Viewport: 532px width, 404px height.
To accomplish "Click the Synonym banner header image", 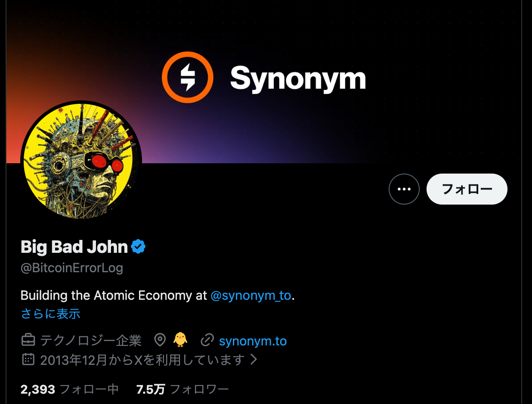I will (x=264, y=82).
